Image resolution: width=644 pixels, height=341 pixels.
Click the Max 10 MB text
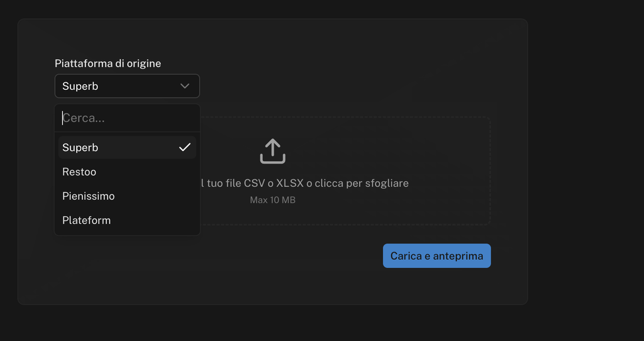tap(273, 200)
